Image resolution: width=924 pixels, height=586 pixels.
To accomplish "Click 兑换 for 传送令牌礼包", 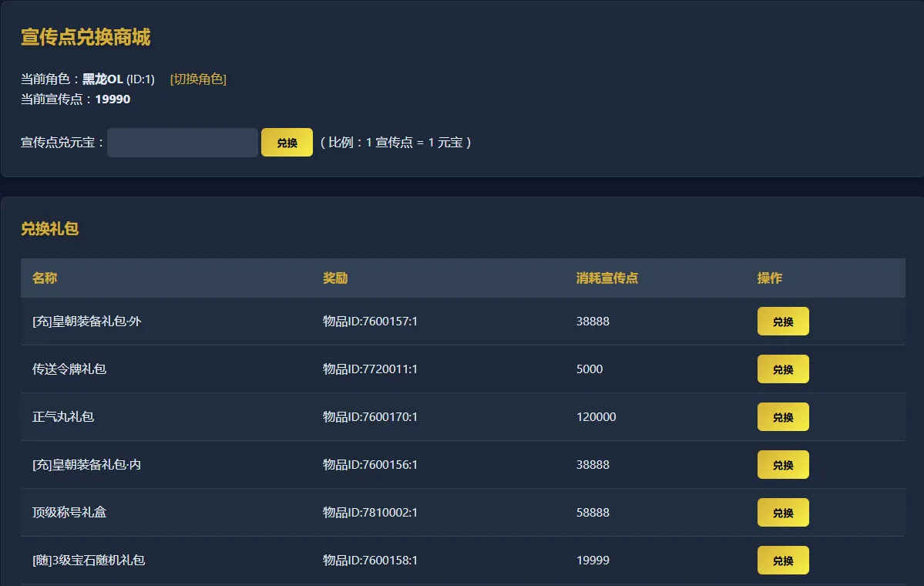I will point(782,369).
